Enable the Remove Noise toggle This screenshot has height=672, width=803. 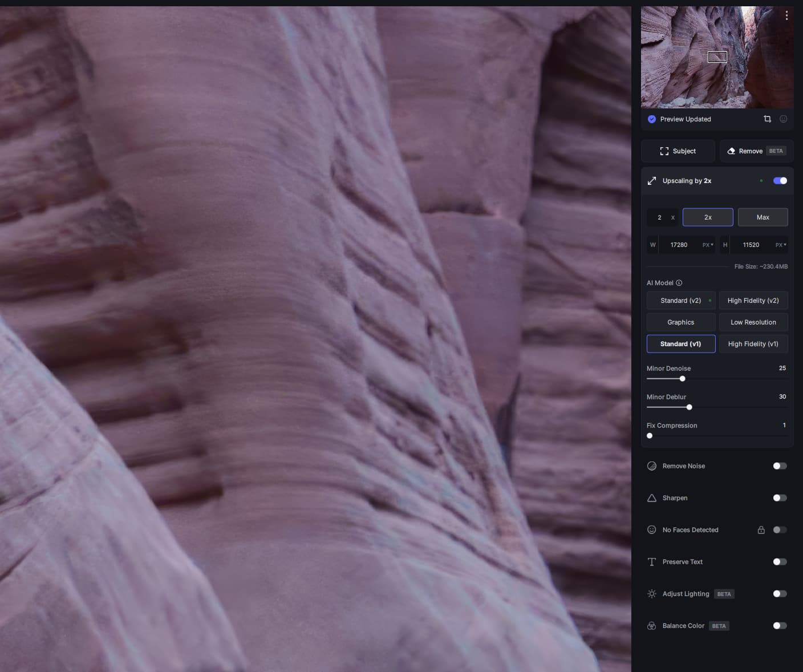pos(780,466)
